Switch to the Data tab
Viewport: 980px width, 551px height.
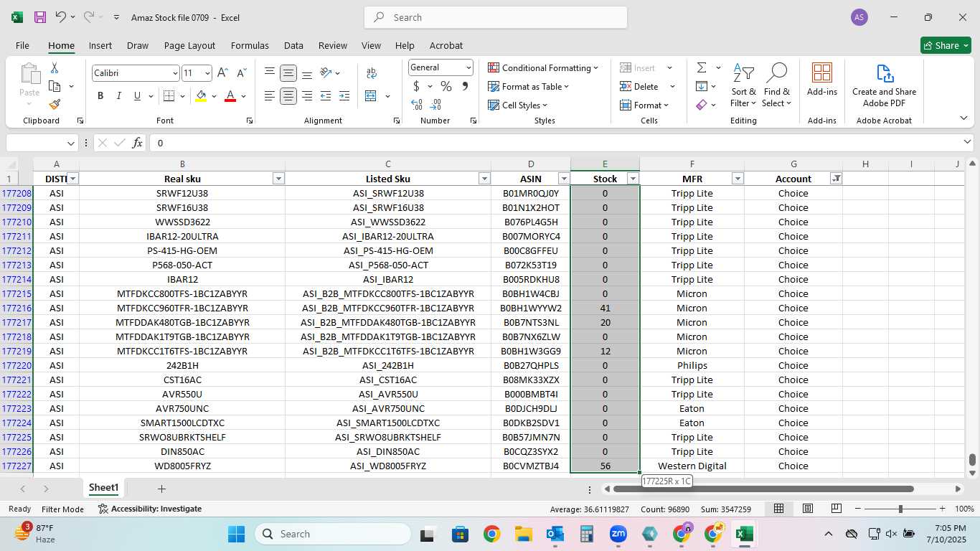point(293,45)
